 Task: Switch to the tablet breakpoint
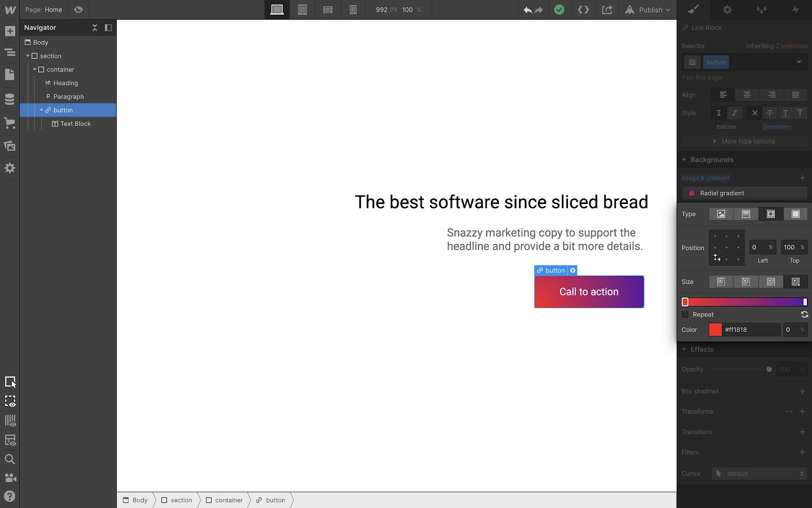[302, 10]
